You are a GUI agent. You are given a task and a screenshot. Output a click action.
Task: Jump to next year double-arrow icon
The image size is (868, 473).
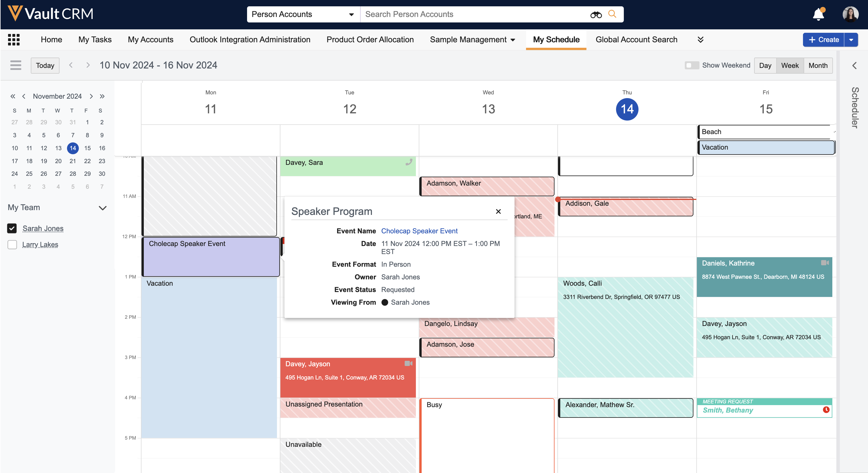102,96
